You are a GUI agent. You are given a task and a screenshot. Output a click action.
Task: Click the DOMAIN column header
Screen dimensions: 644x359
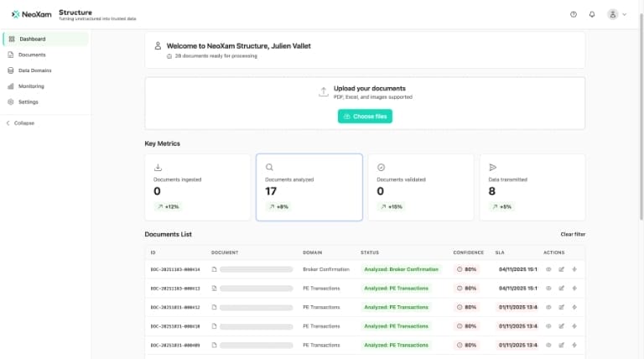313,252
